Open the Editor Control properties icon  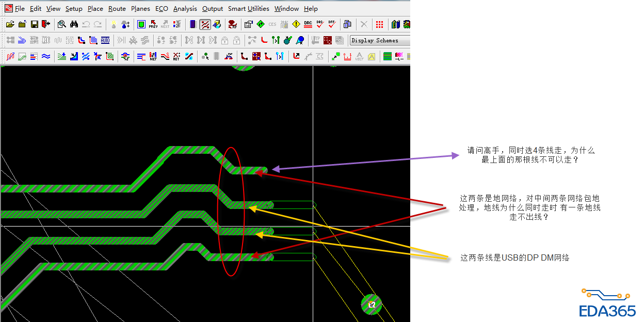pos(248,24)
